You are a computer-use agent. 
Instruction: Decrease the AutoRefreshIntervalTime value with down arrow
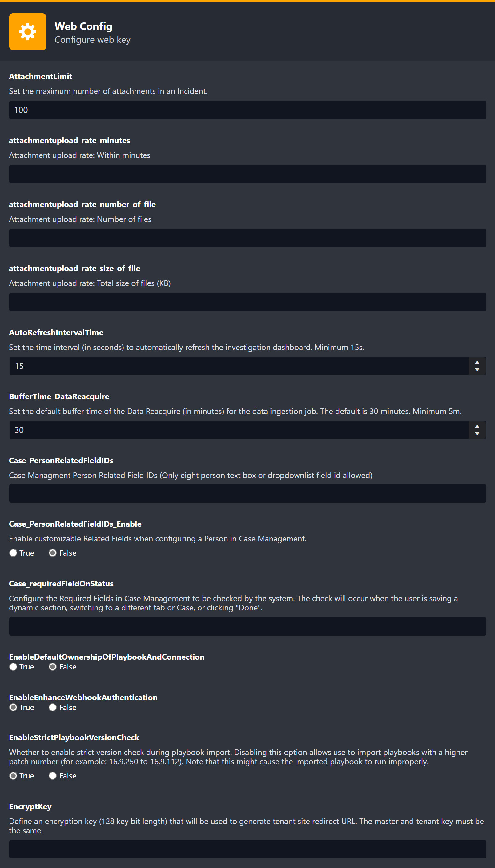[x=477, y=370]
